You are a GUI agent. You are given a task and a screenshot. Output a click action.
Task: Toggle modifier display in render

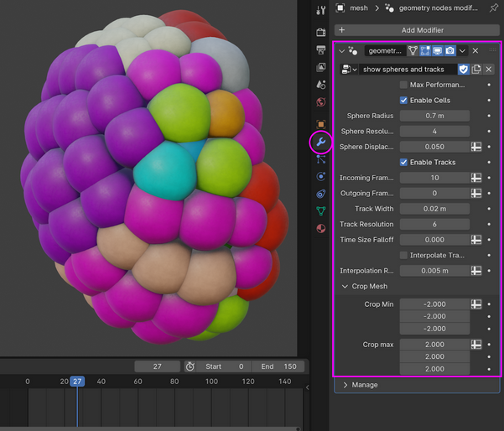click(450, 51)
